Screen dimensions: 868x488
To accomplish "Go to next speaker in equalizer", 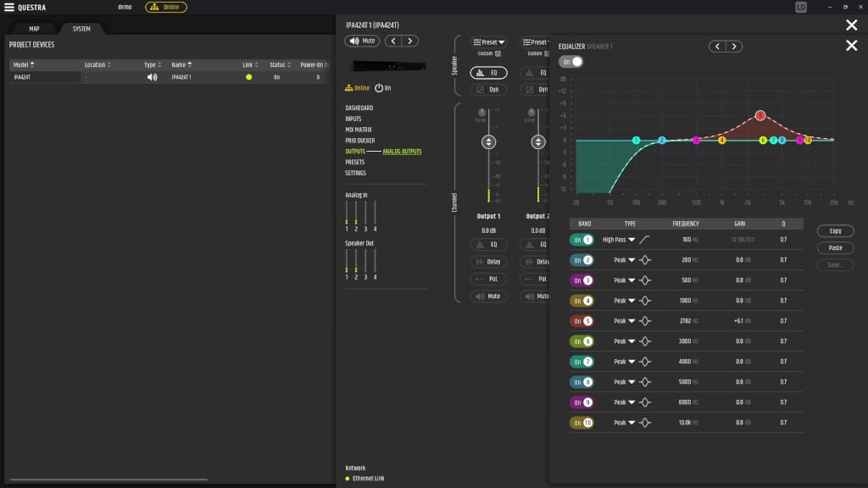I will click(x=734, y=47).
